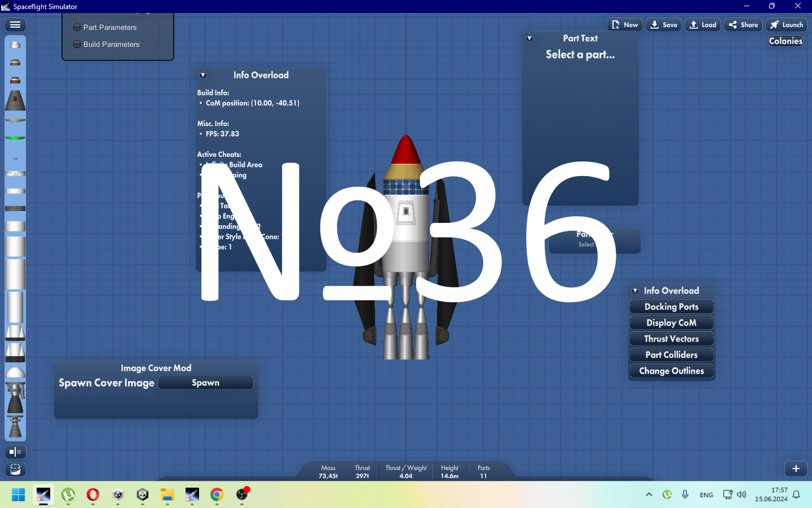Viewport: 812px width, 508px height.
Task: Click the 'Select a part...' text
Action: coord(580,55)
